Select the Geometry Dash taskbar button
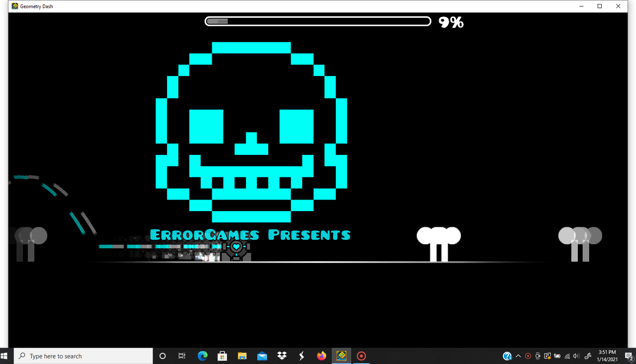 (341, 356)
